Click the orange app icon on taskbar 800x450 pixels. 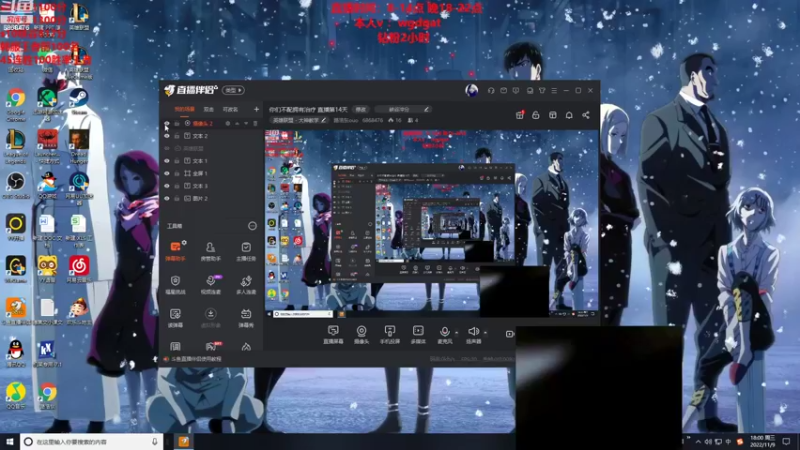click(x=184, y=441)
